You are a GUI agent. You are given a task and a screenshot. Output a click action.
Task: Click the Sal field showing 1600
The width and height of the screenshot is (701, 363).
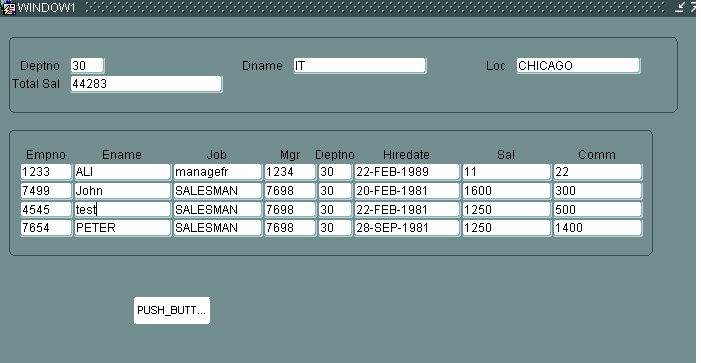(507, 191)
